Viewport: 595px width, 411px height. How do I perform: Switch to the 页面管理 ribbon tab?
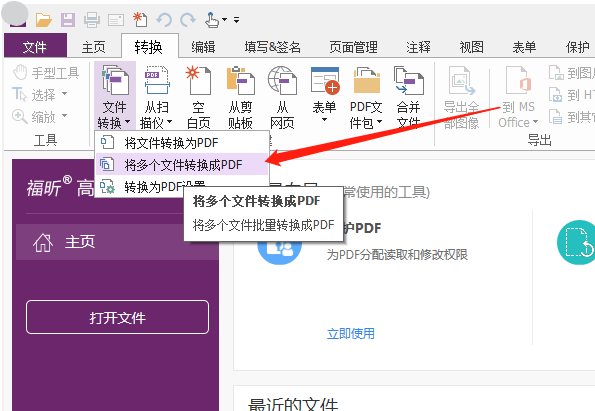353,47
